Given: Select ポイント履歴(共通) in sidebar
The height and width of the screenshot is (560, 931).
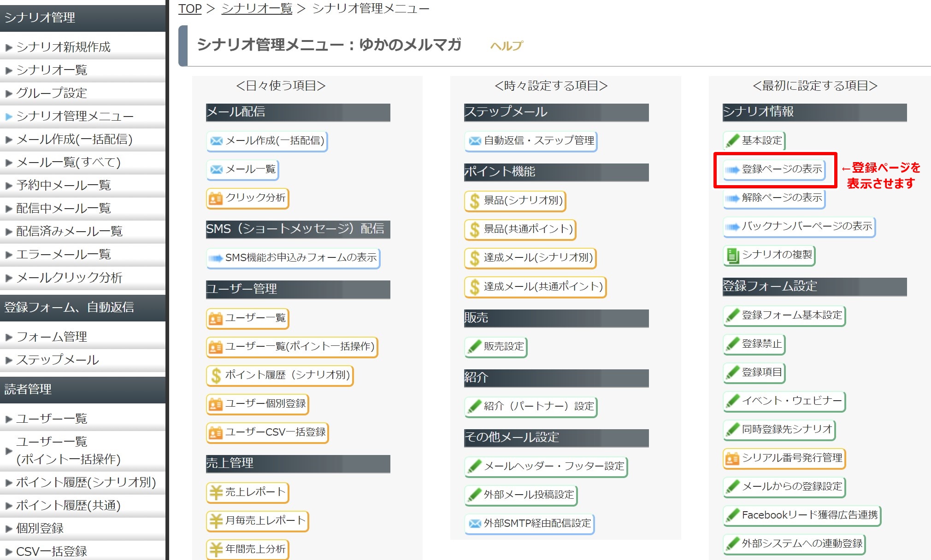Looking at the screenshot, I should click(82, 505).
